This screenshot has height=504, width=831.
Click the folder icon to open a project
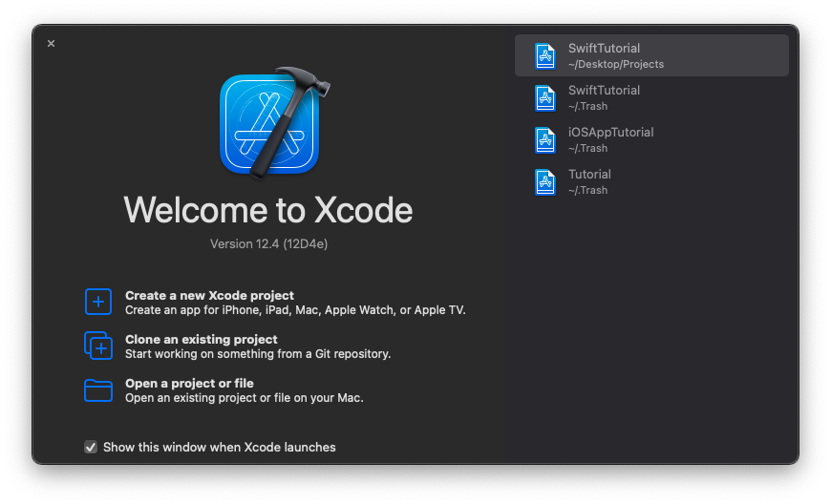(x=98, y=390)
